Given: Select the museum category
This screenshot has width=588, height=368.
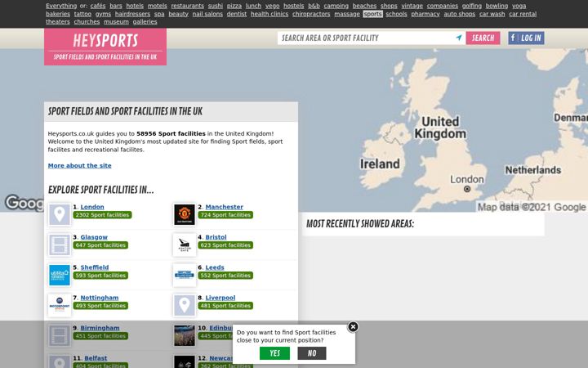Looking at the screenshot, I should coord(116,22).
